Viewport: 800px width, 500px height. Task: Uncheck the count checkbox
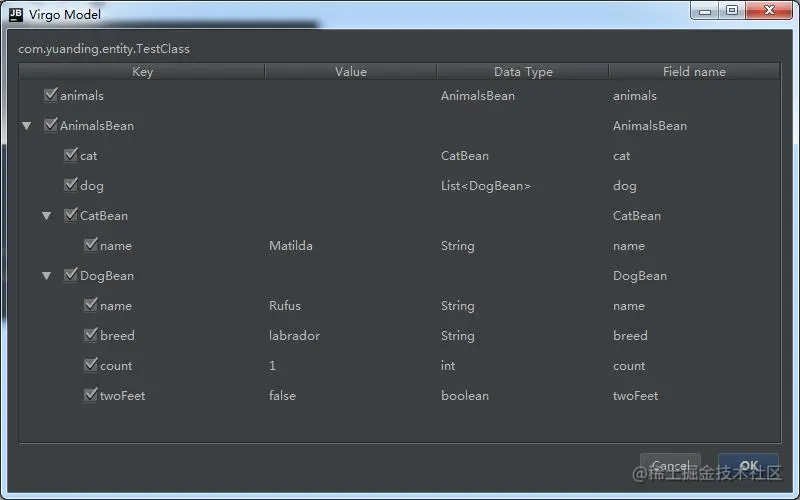click(x=91, y=365)
